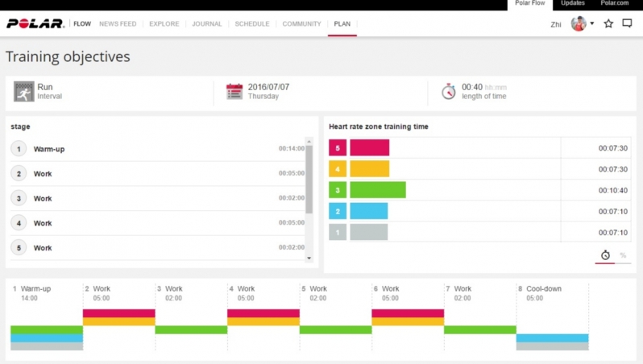
Task: Click the stopwatch duration icon
Action: click(x=449, y=92)
